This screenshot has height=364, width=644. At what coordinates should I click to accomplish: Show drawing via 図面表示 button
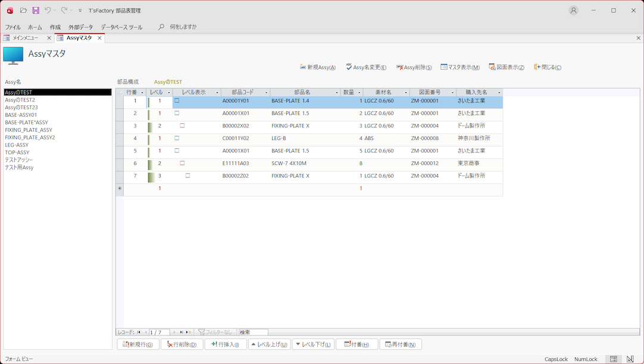click(507, 67)
